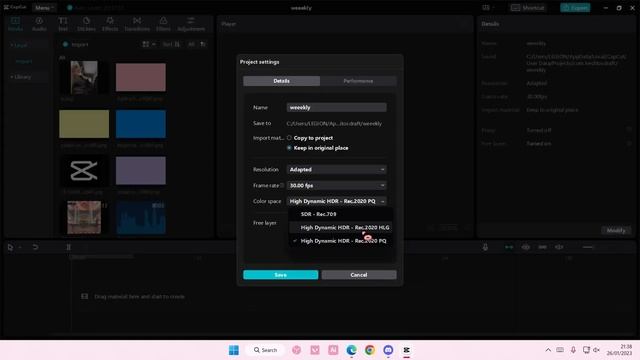Choose SDR - Rec.709 color space
Image resolution: width=640 pixels, height=360 pixels.
[341, 214]
